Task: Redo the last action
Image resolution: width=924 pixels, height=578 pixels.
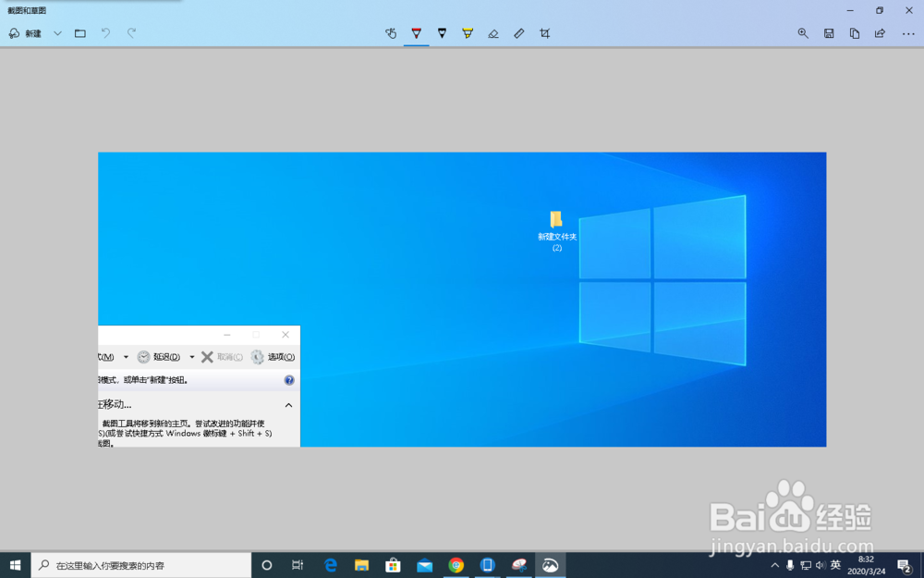Action: (x=131, y=33)
